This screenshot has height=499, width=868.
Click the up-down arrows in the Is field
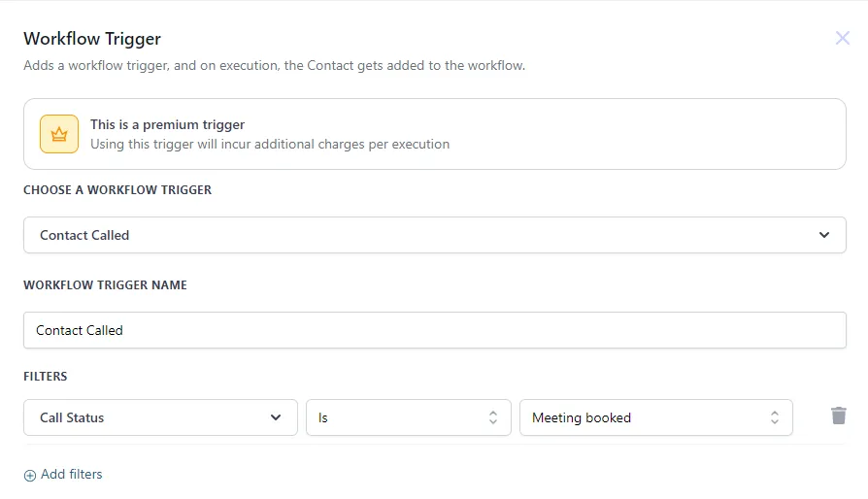[x=492, y=417]
